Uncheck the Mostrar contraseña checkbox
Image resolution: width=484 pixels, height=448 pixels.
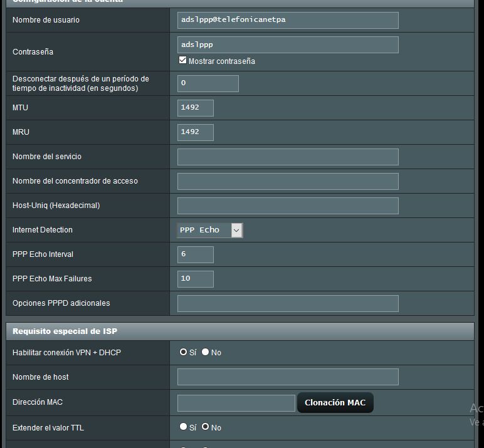point(183,61)
